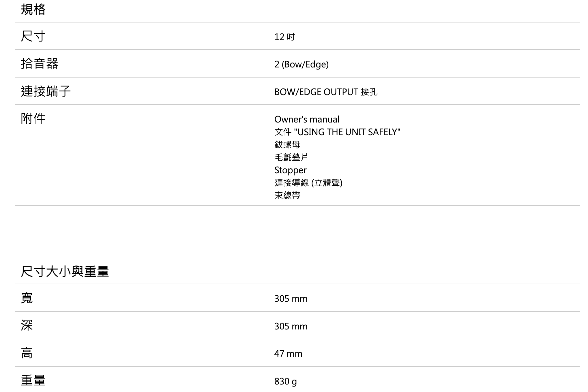Click the 47 mm height value
This screenshot has height=392, width=588.
coord(288,354)
